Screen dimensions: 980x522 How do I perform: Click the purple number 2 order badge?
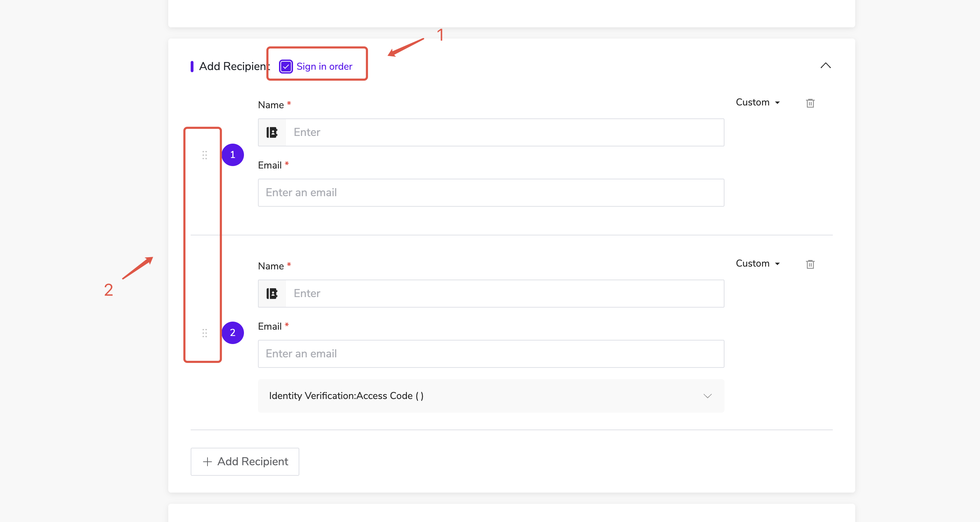tap(232, 333)
